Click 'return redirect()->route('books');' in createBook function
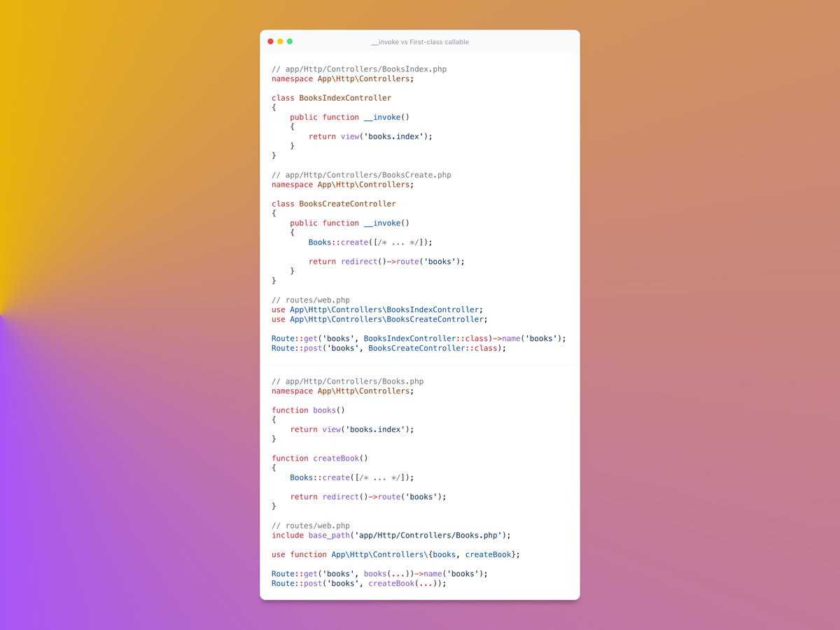Viewport: 840px width, 630px height. coord(368,497)
